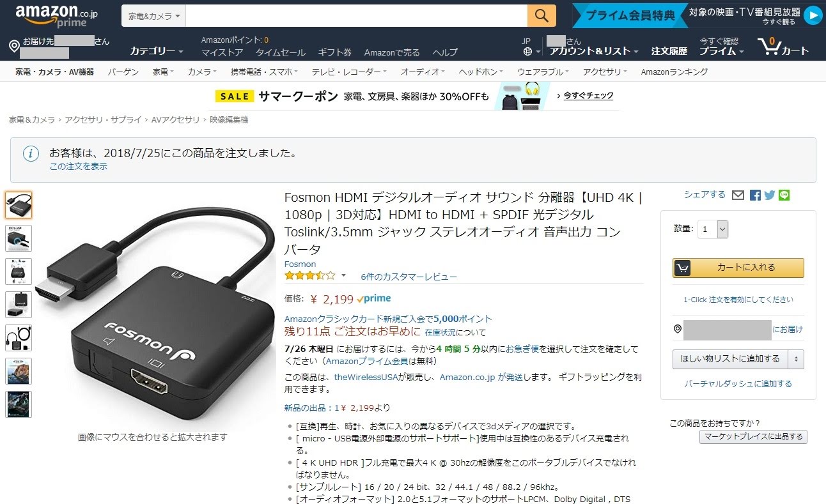826x504 pixels.
Task: Click the Amazon.co.jp prime logo
Action: [57, 16]
